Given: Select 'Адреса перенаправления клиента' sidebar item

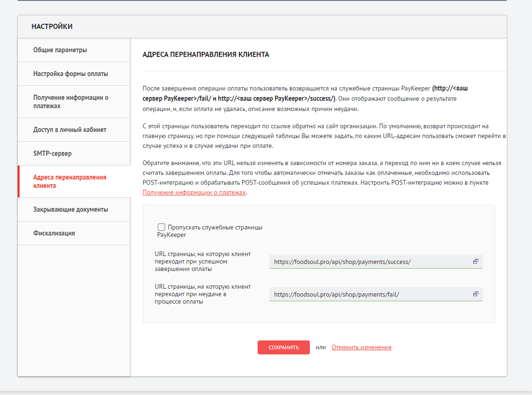Looking at the screenshot, I should click(70, 181).
